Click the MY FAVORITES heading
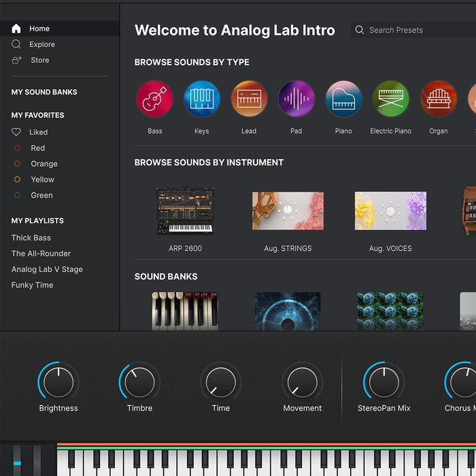The image size is (476, 476). click(37, 115)
